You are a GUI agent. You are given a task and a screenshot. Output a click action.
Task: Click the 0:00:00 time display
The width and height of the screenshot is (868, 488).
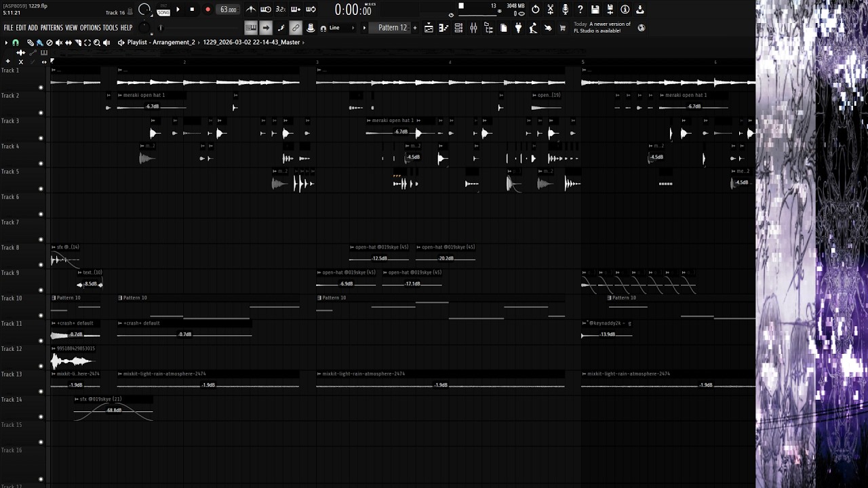click(353, 9)
